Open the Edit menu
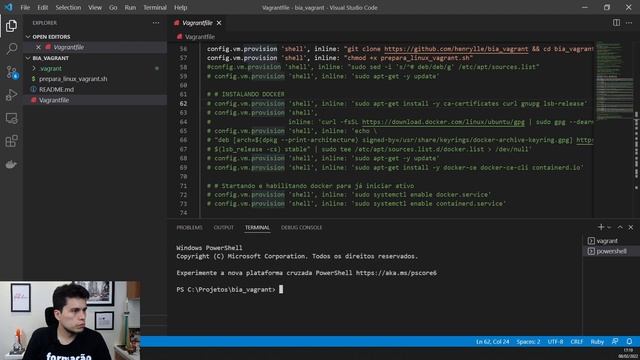 tap(42, 7)
